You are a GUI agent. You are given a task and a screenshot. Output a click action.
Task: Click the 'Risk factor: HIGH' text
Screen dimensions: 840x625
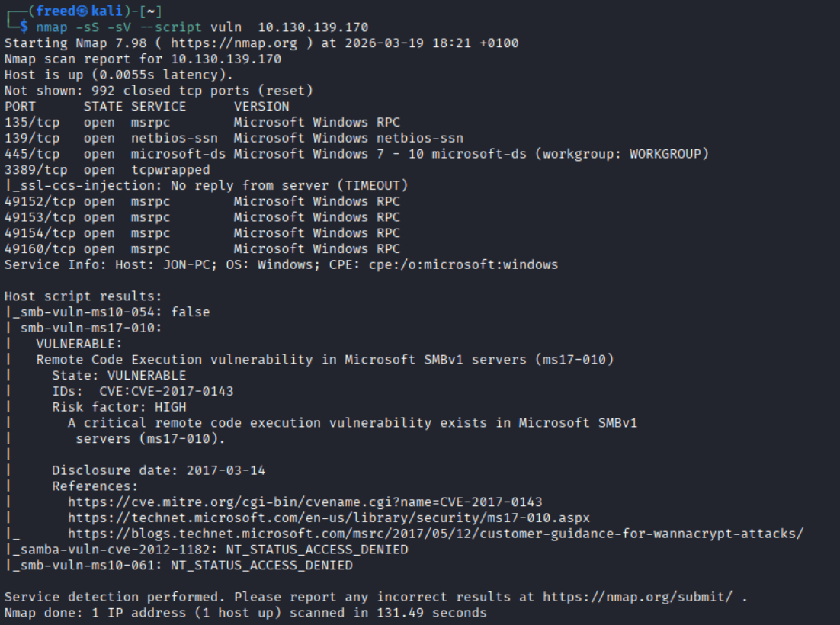click(119, 407)
